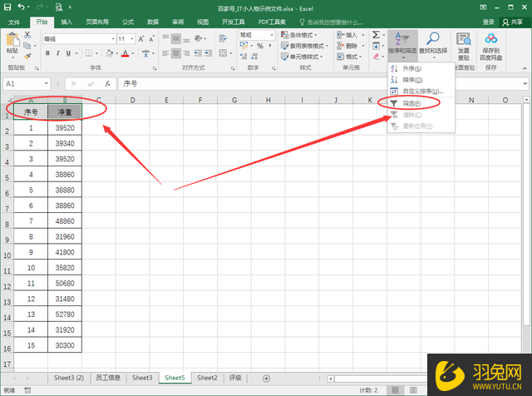Toggle Underline formatting

68,53
